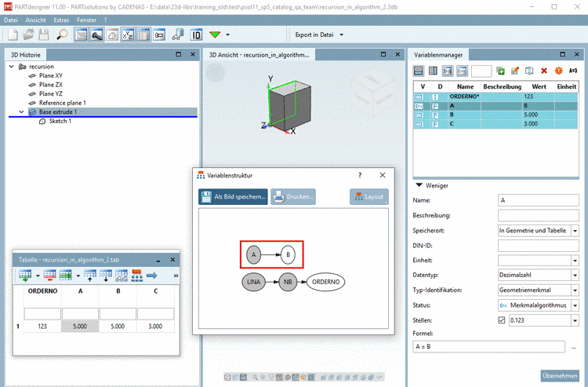Click the orange hierarchy structure icon in Tabelle
Image resolution: width=588 pixels, height=387 pixels.
point(136,276)
